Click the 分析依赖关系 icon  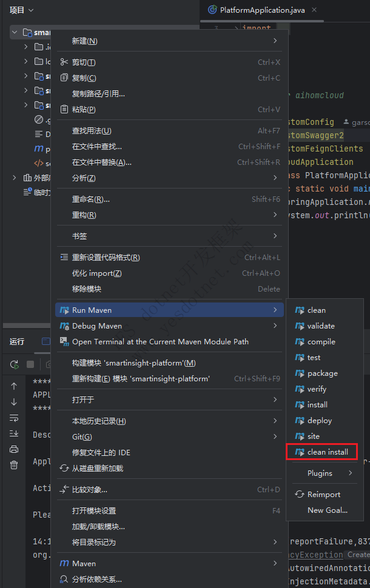[x=64, y=579]
